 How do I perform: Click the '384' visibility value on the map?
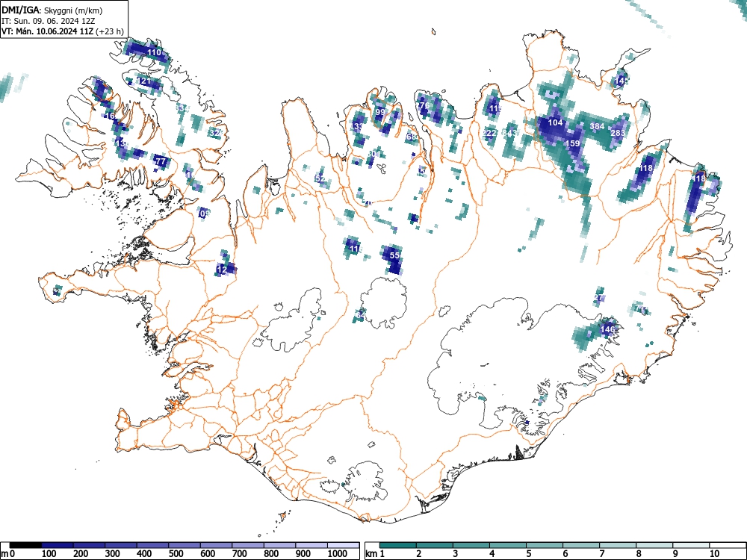tap(597, 126)
